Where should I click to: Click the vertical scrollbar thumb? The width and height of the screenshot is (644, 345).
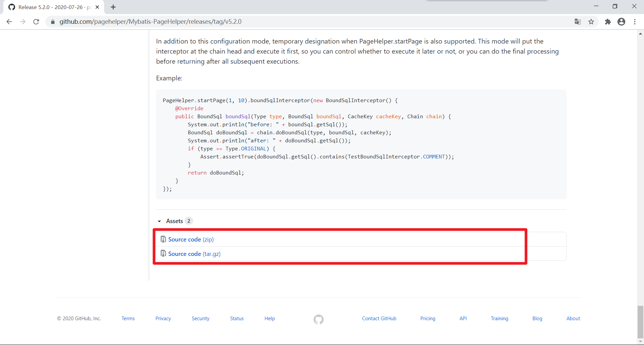[x=640, y=322]
